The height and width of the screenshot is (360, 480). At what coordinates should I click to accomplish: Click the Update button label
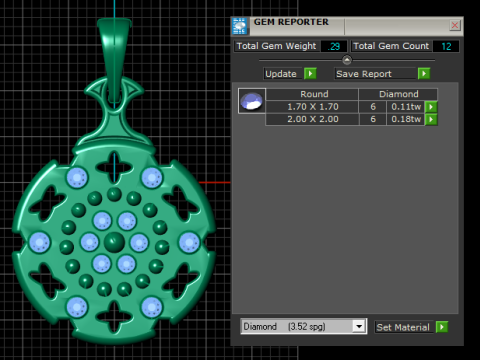pyautogui.click(x=283, y=74)
